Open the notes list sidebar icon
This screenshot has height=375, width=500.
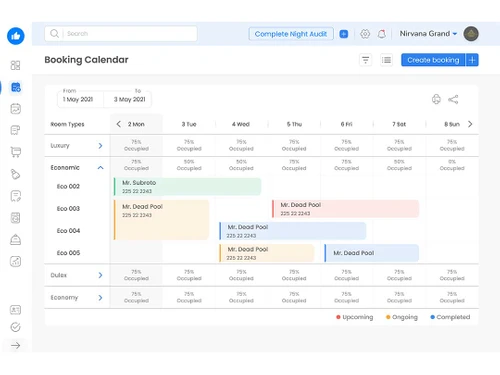point(15,130)
